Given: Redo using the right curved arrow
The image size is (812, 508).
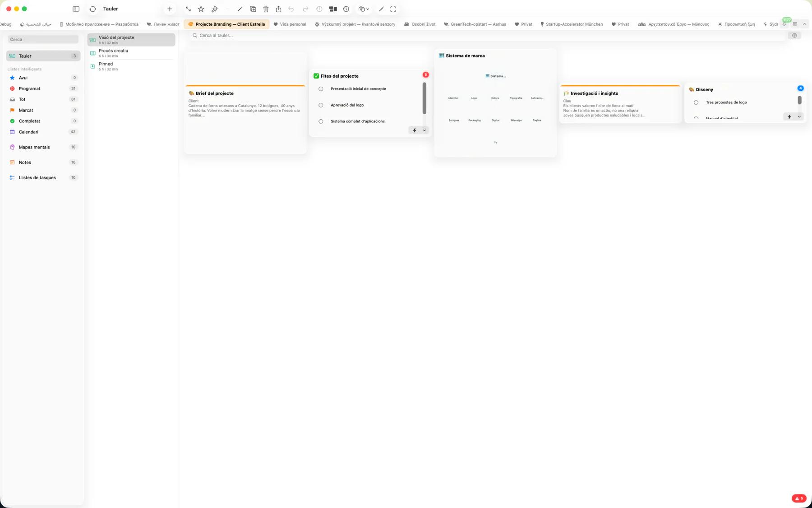Looking at the screenshot, I should point(305,9).
